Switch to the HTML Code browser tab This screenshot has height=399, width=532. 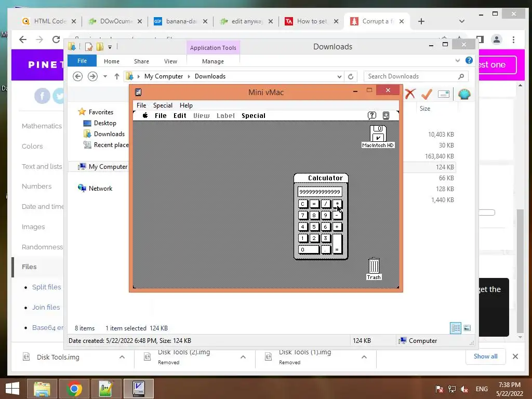click(x=49, y=21)
